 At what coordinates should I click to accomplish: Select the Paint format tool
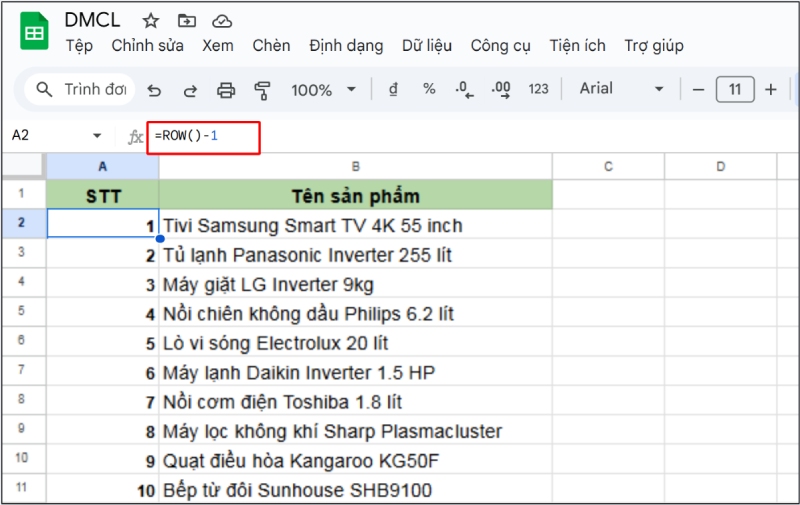pyautogui.click(x=262, y=90)
